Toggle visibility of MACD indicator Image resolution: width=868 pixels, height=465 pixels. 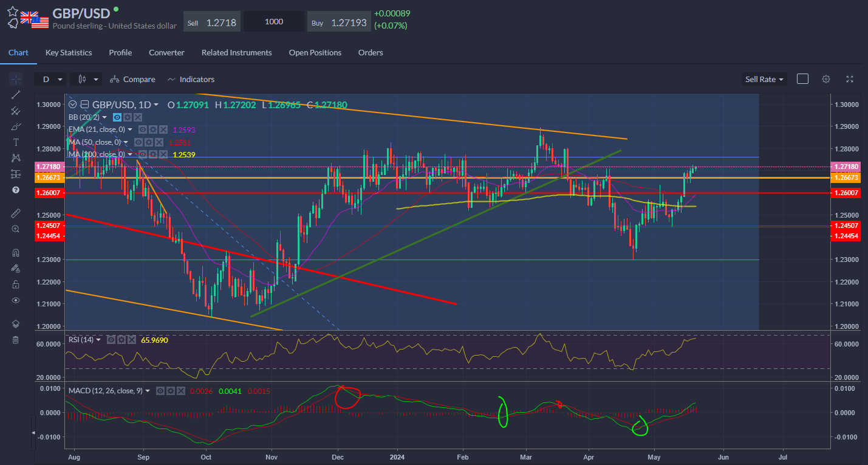click(160, 391)
